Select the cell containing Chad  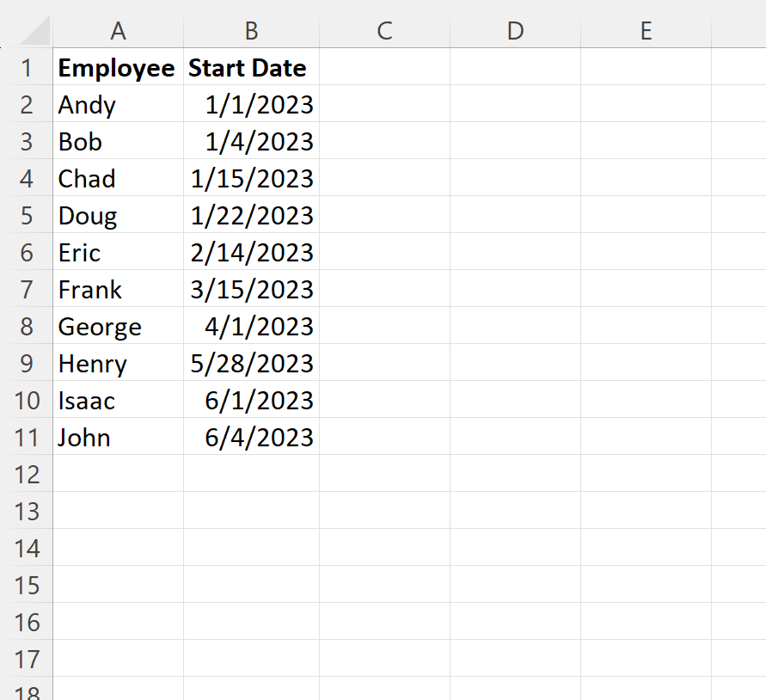(118, 178)
